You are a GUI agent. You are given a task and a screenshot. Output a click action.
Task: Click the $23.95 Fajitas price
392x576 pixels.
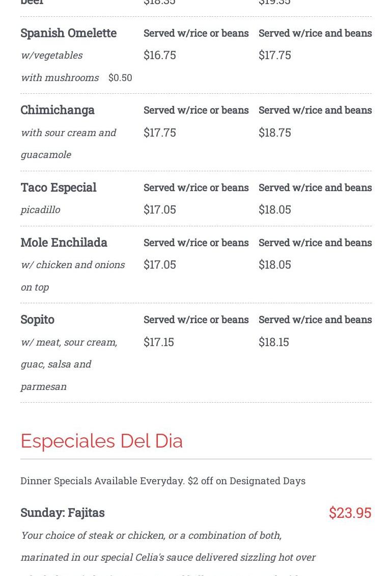point(350,513)
